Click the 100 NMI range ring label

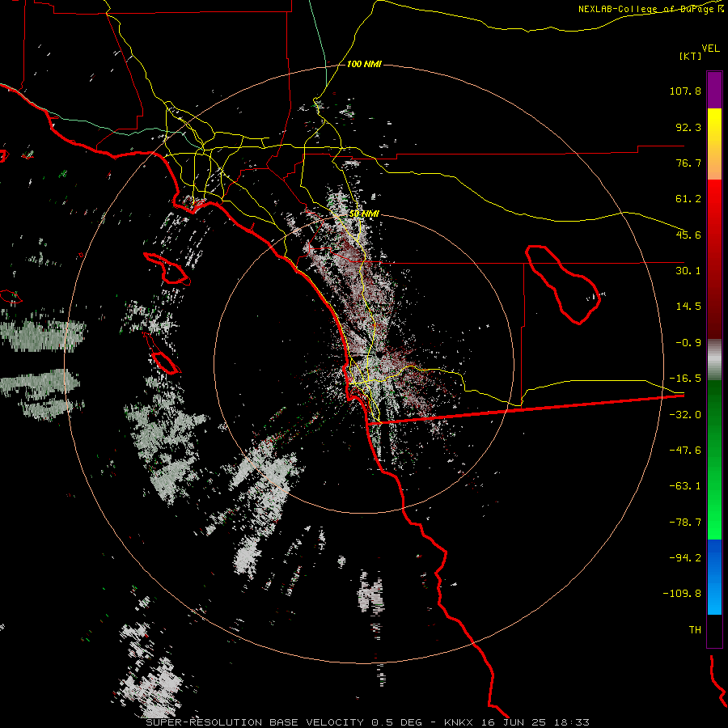(364, 64)
